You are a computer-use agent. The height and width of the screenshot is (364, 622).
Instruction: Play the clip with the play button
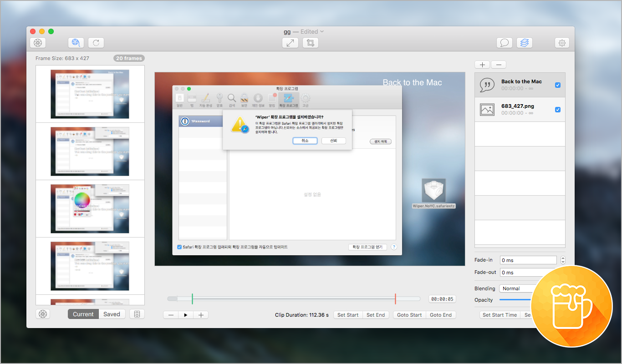[186, 315]
